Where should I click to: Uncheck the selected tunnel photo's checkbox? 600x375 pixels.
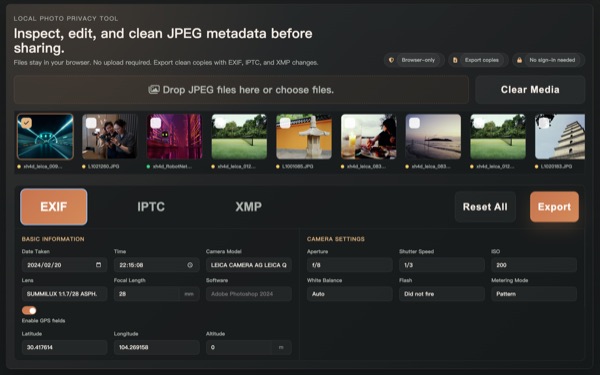tap(26, 123)
